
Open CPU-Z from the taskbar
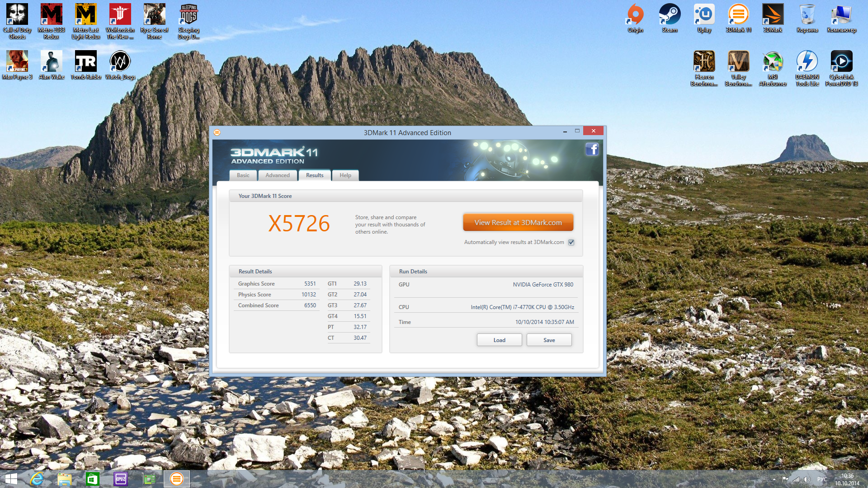(121, 479)
